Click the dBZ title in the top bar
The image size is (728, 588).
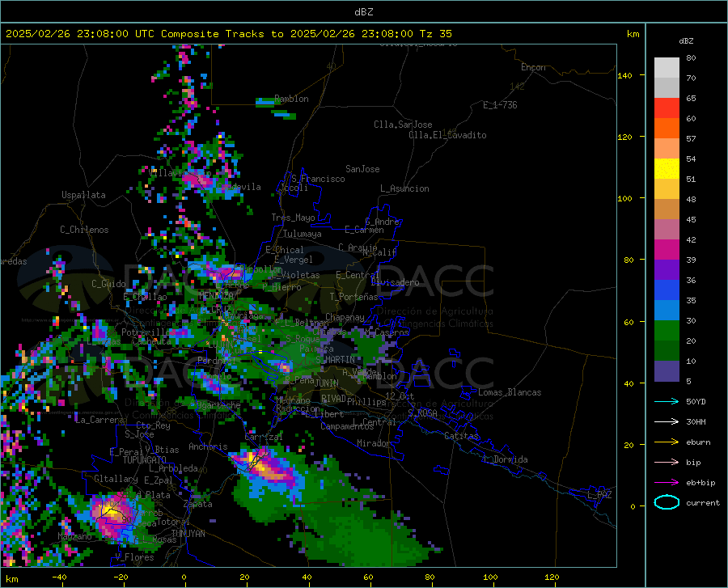pyautogui.click(x=363, y=12)
